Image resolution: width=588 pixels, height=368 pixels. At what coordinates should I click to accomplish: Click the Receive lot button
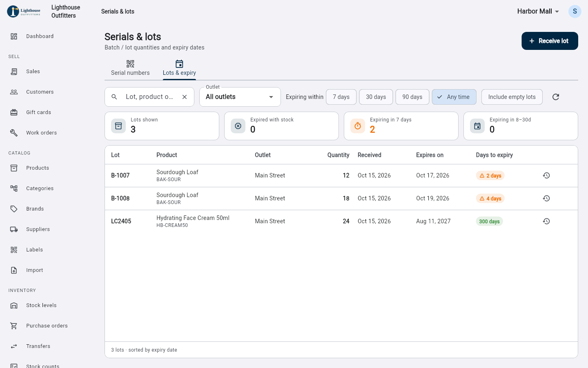click(550, 41)
